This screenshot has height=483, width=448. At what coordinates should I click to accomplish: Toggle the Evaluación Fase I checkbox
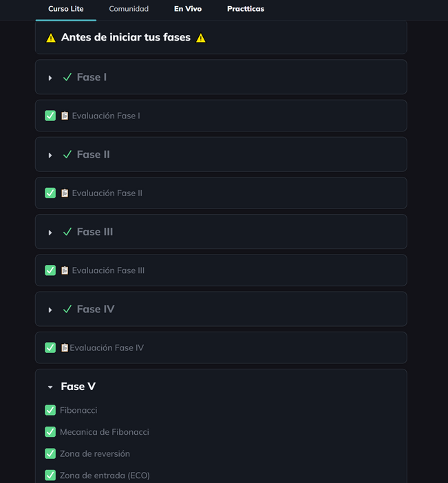tap(50, 116)
